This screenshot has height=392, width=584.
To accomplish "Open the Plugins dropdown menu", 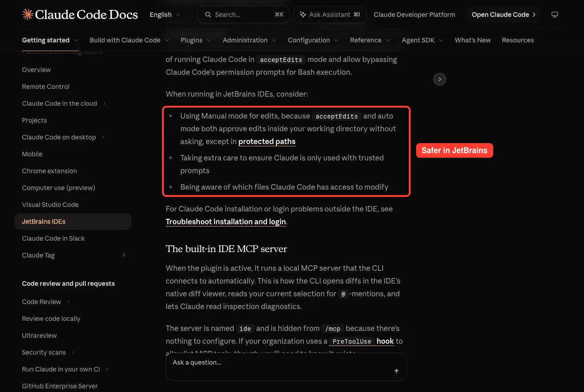I will click(x=196, y=40).
